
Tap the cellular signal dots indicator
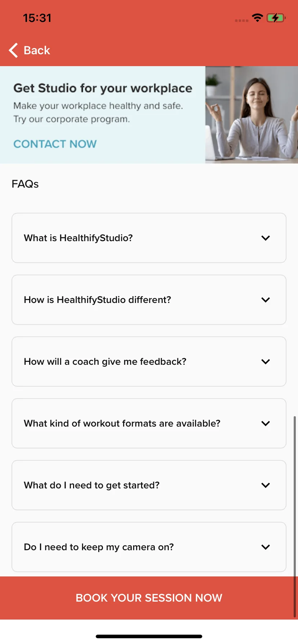(241, 20)
